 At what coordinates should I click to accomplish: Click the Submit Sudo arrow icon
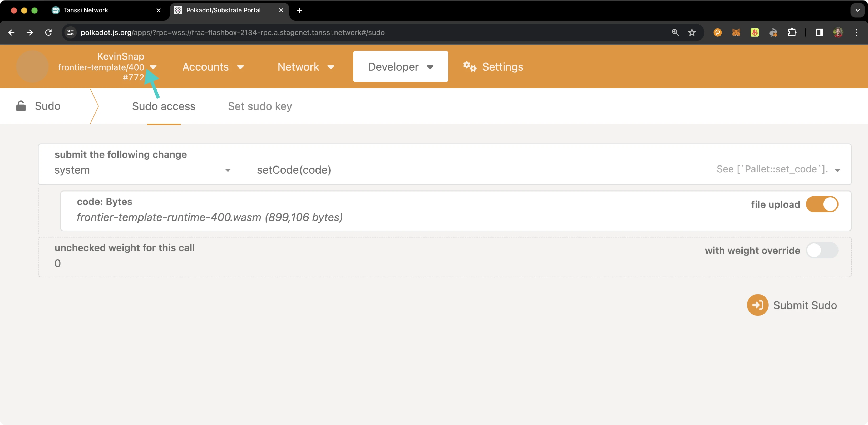coord(758,305)
